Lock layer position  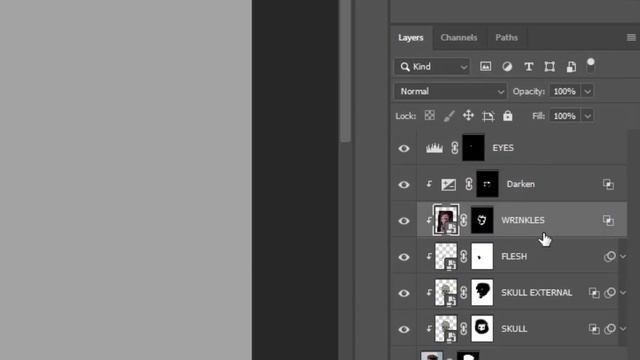tap(468, 116)
